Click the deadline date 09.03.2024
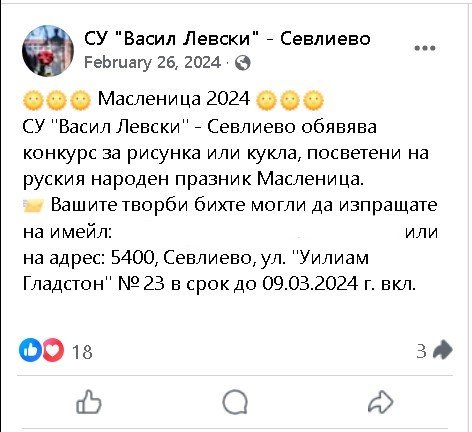Viewport: 472px width, 432px height. 308,284
